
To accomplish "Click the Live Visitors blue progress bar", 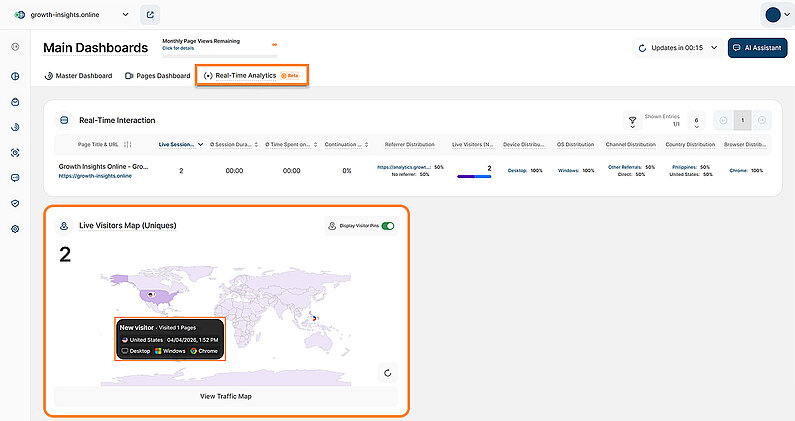I will [473, 177].
